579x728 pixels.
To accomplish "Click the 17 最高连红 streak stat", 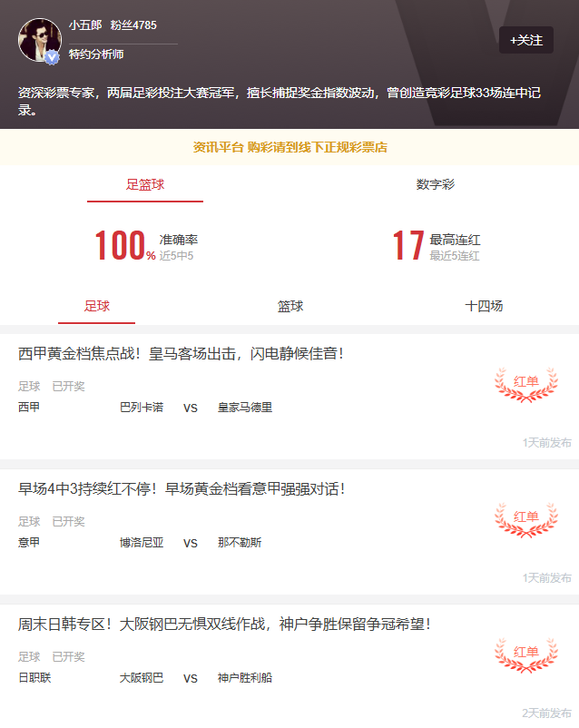I will coord(436,246).
